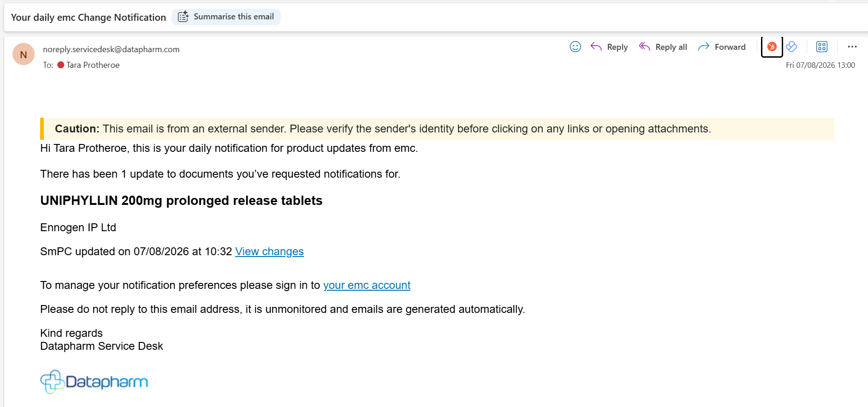Open recipient Tara Protheroe contact card
Viewport: 868px width, 407px height.
click(x=93, y=65)
